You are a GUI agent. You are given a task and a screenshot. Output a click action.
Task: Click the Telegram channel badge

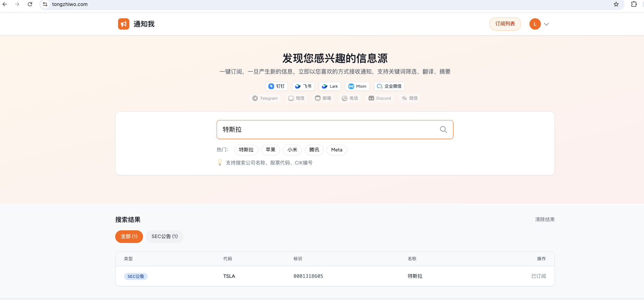click(x=265, y=98)
